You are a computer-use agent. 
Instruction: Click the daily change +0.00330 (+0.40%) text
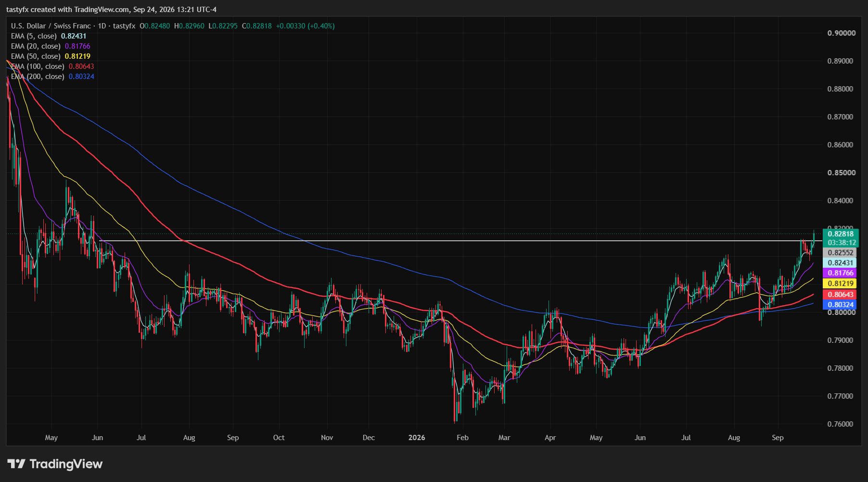tap(306, 26)
